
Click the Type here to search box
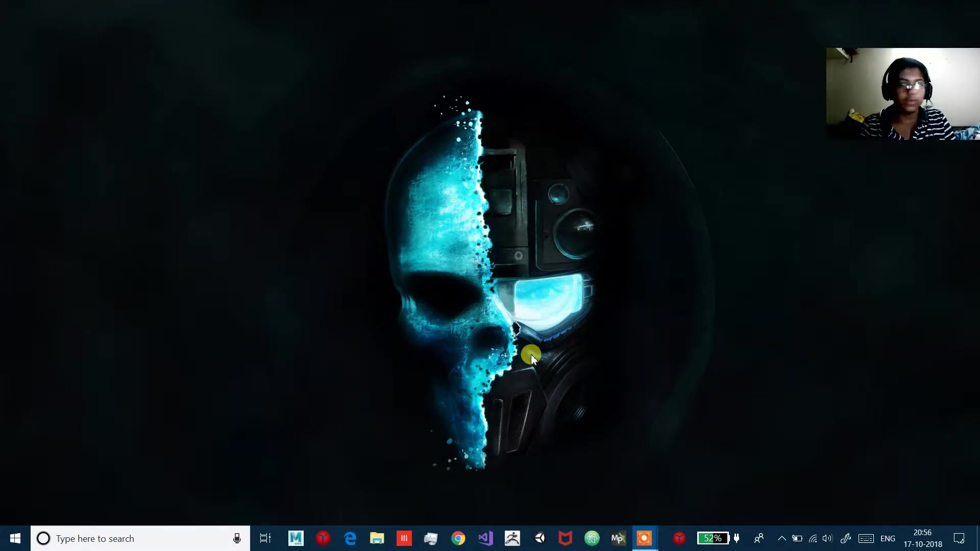140,538
